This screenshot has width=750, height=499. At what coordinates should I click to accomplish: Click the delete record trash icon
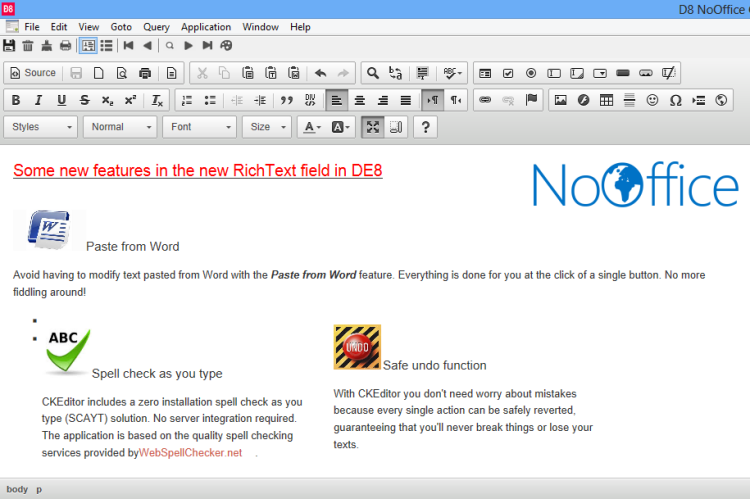click(x=28, y=45)
